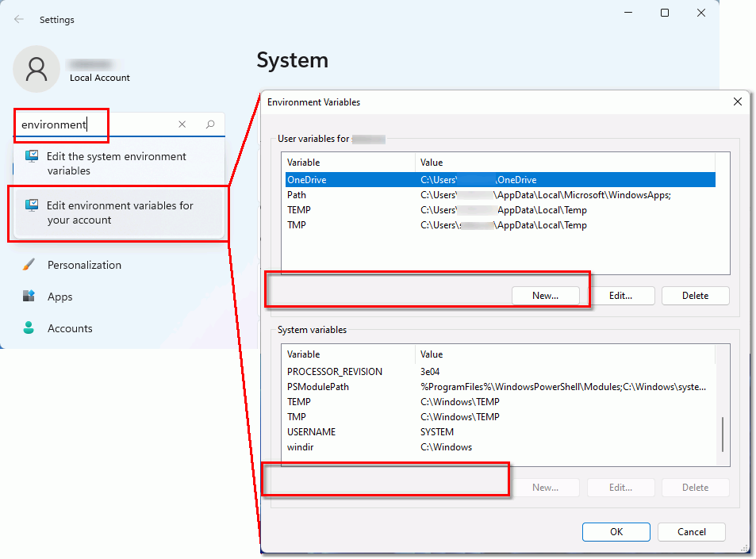Open 'Edit environment variables for your account'
The height and width of the screenshot is (559, 756).
click(119, 212)
